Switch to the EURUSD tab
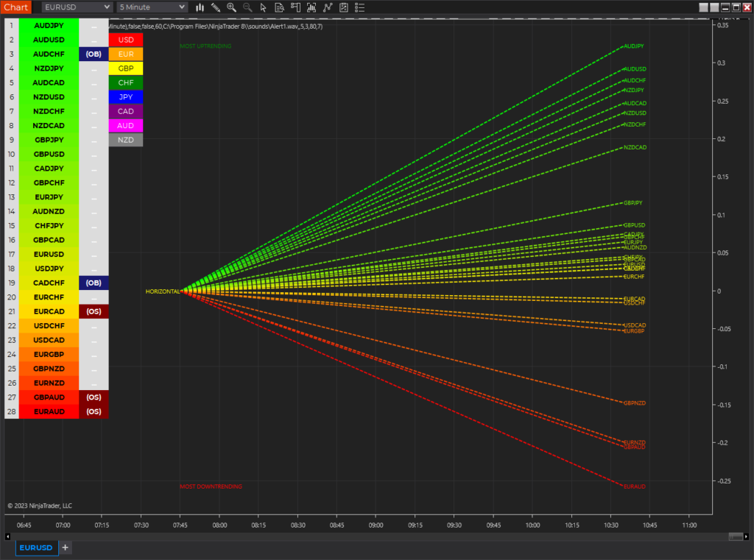 (x=36, y=547)
